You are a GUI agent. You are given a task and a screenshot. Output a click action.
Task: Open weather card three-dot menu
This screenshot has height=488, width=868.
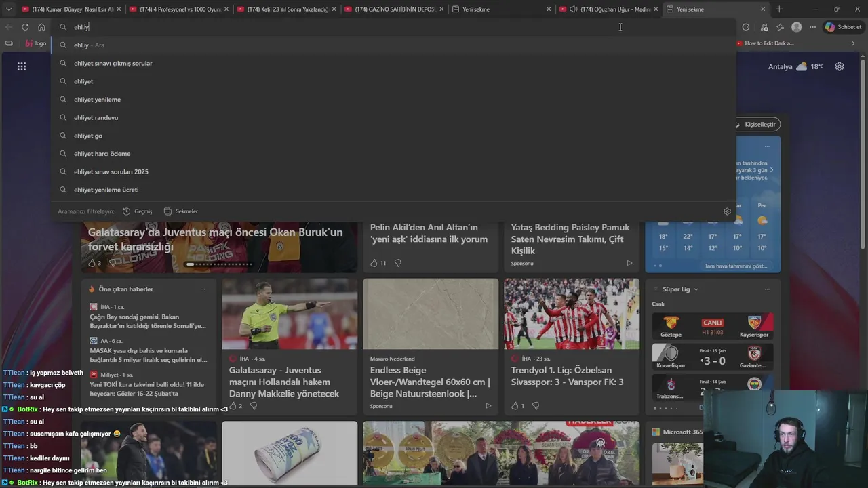[x=767, y=146]
